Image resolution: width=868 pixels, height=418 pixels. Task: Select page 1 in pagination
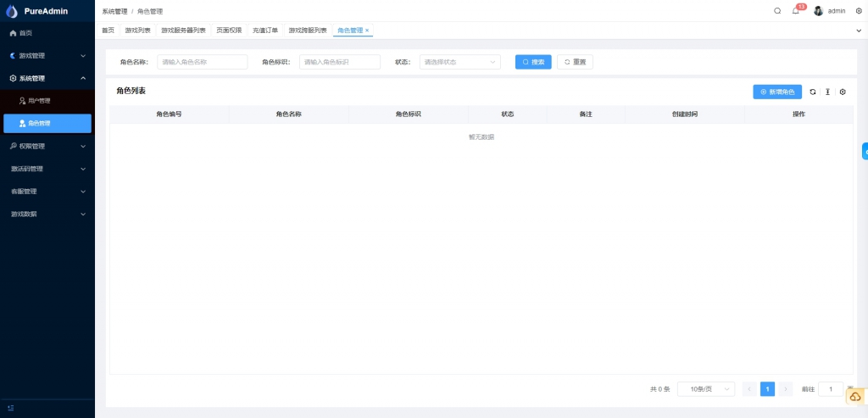click(x=767, y=389)
